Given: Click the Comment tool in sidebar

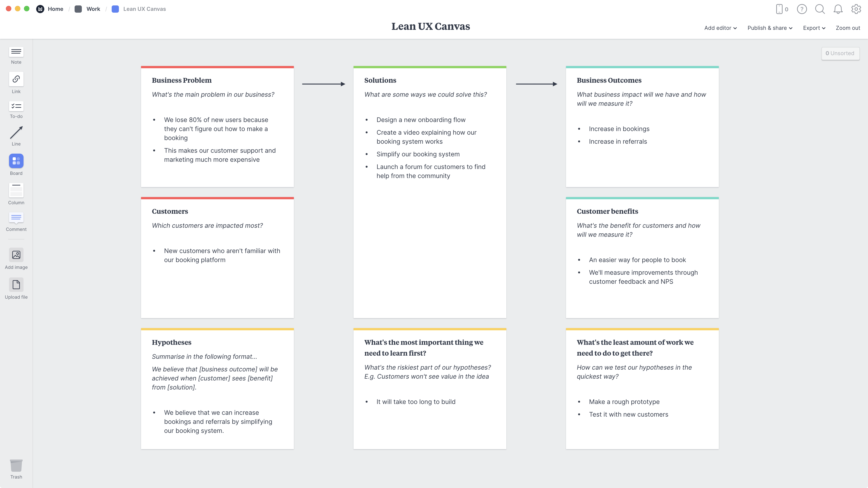Looking at the screenshot, I should click(16, 221).
